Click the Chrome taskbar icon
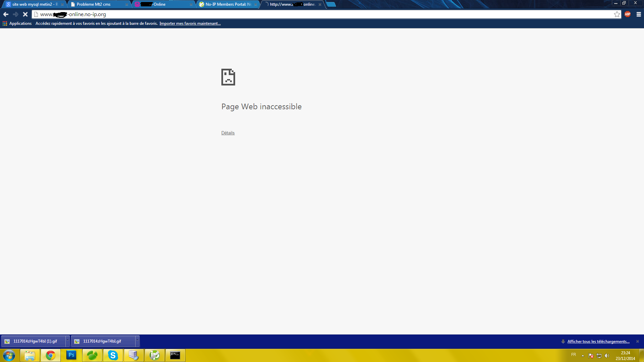The height and width of the screenshot is (362, 644). coord(51,355)
